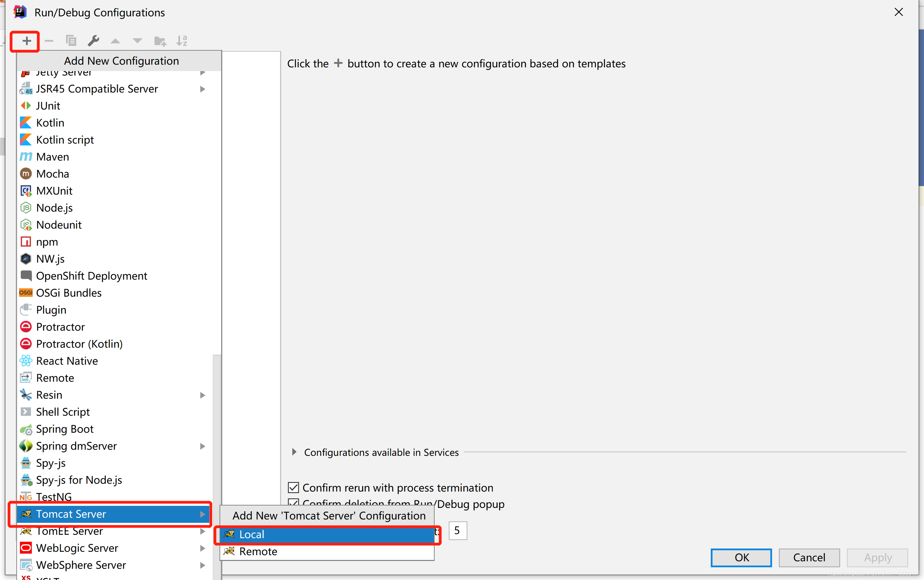The height and width of the screenshot is (580, 924).
Task: Click the NW.js icon
Action: [26, 259]
